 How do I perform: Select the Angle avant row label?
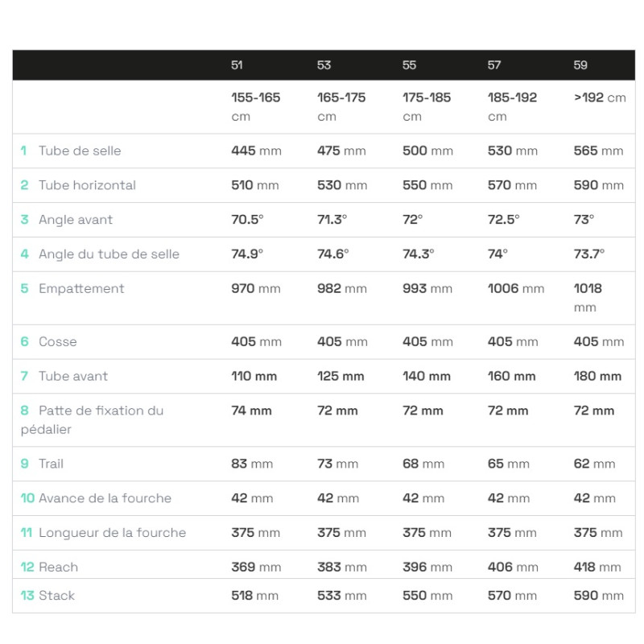pos(76,220)
